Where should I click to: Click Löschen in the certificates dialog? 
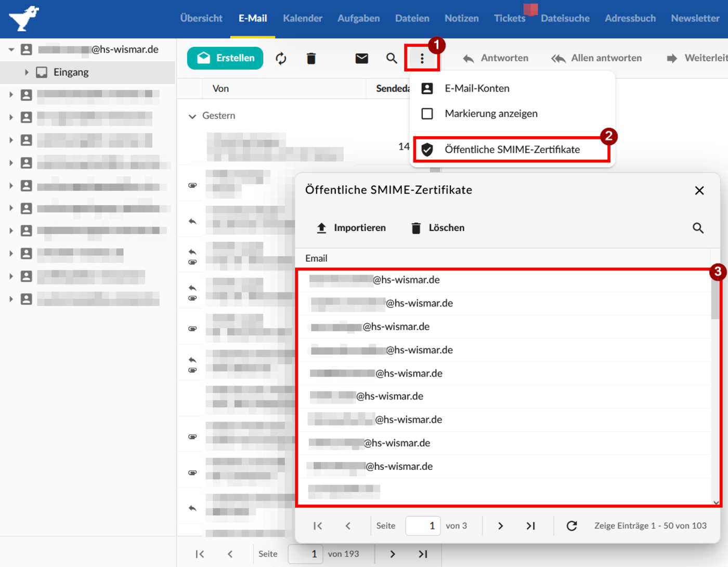[x=437, y=228]
